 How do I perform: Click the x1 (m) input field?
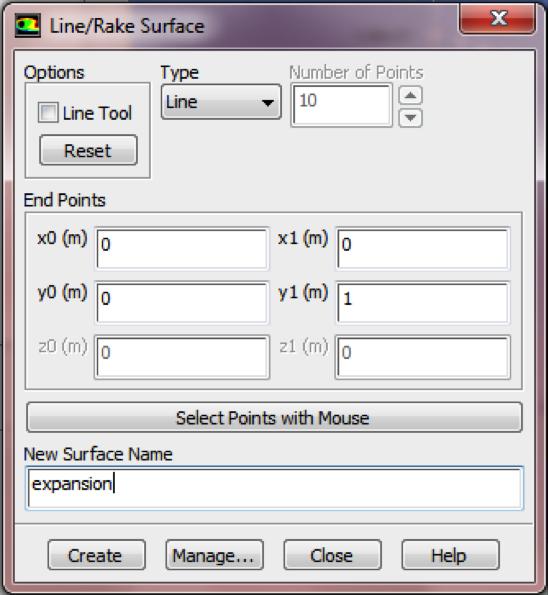pos(423,249)
